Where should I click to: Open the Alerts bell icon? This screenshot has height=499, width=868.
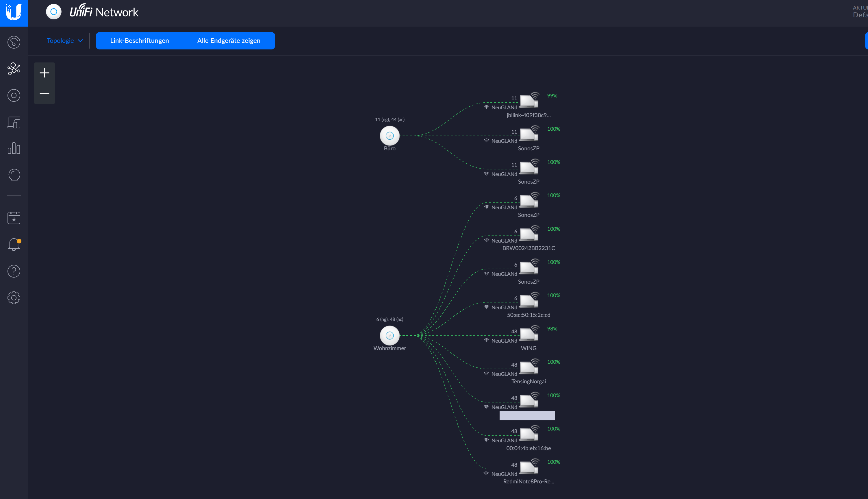(x=14, y=245)
